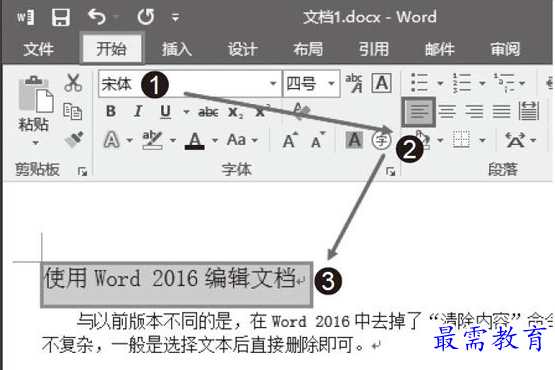Click the Asian Layout character scaling icon

(515, 140)
